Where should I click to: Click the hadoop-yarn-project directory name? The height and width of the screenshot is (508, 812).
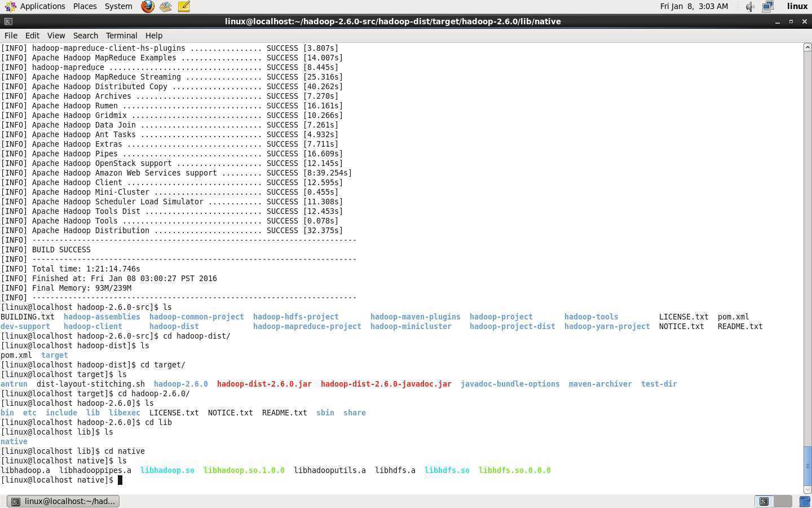[x=607, y=326]
